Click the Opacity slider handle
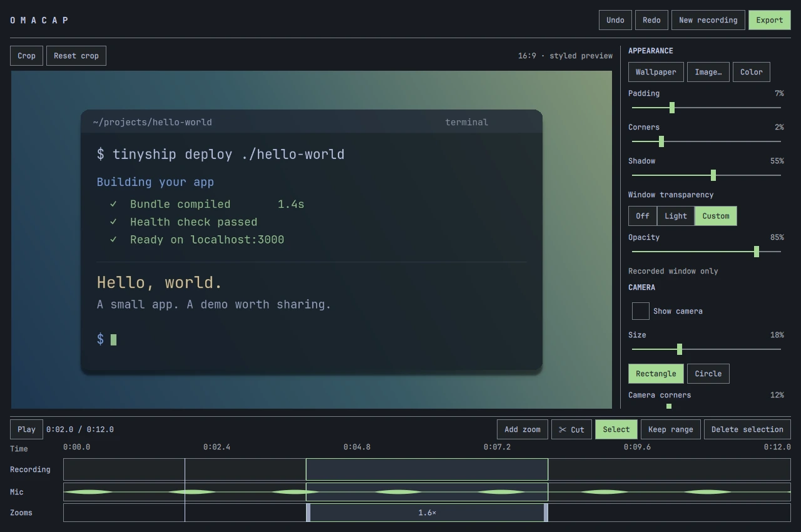The image size is (801, 532). pyautogui.click(x=757, y=252)
